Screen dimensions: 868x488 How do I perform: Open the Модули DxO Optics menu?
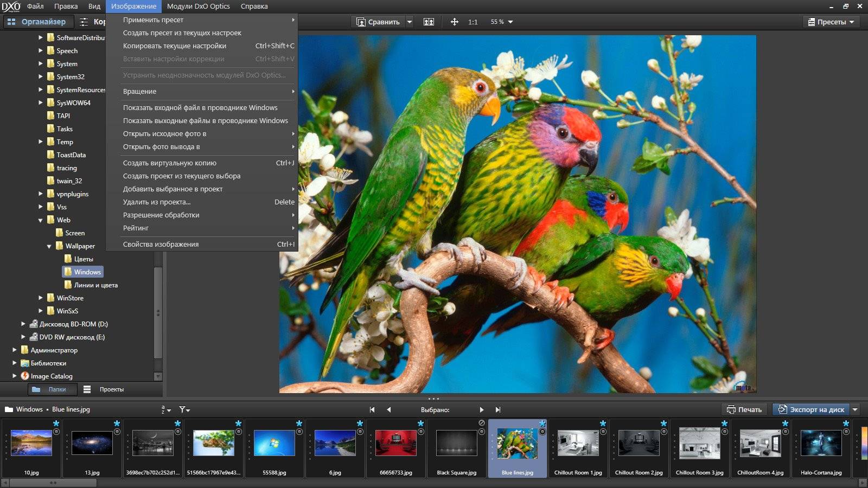(x=198, y=7)
